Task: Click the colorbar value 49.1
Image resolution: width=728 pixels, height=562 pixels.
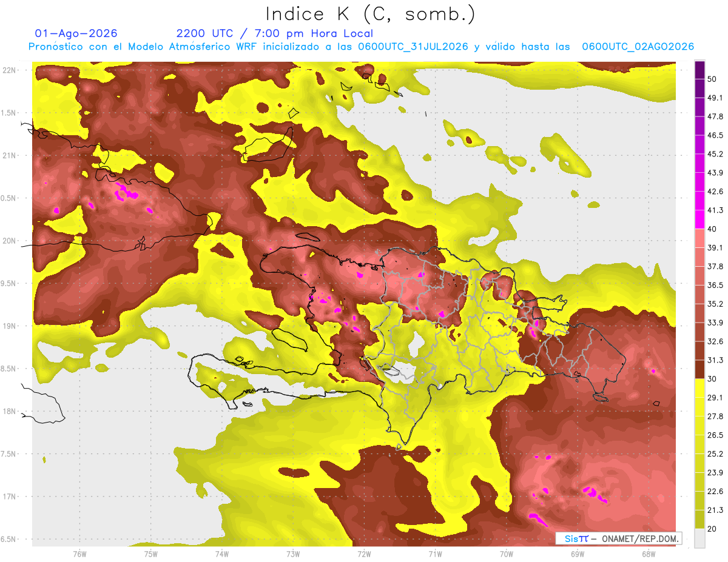Action: (x=715, y=98)
